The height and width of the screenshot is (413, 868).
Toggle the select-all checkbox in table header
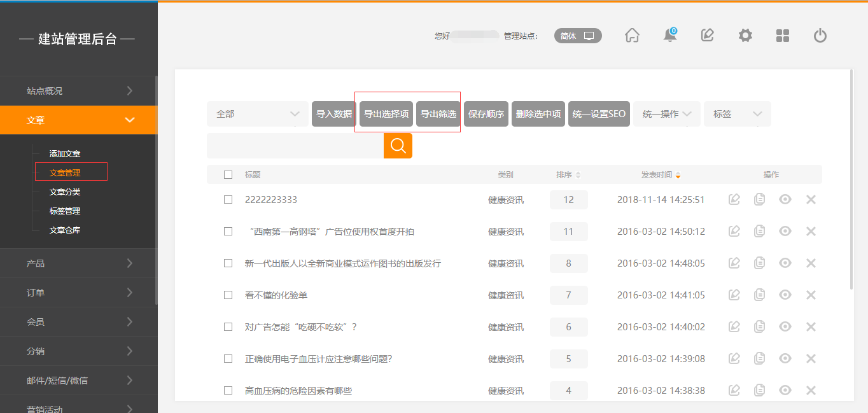pos(228,175)
